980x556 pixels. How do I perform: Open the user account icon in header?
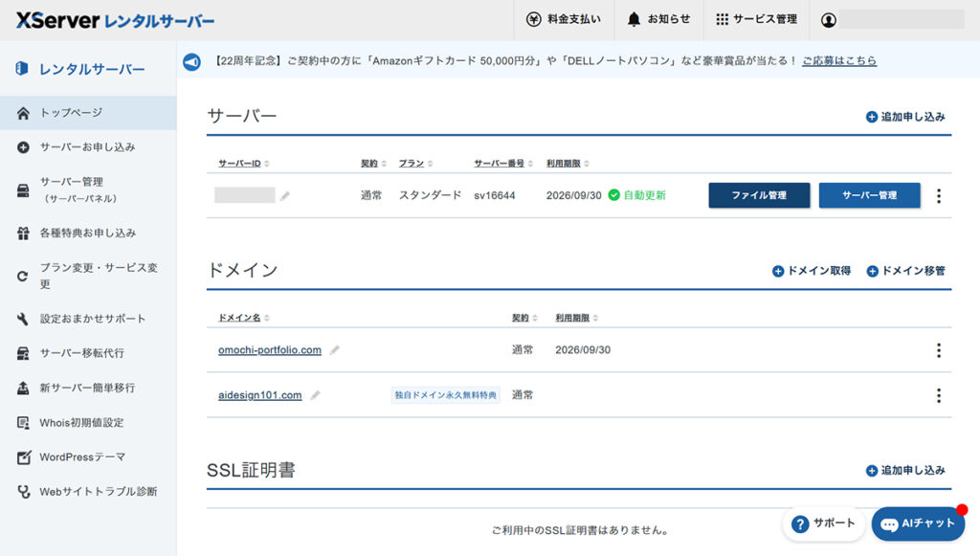coord(830,19)
